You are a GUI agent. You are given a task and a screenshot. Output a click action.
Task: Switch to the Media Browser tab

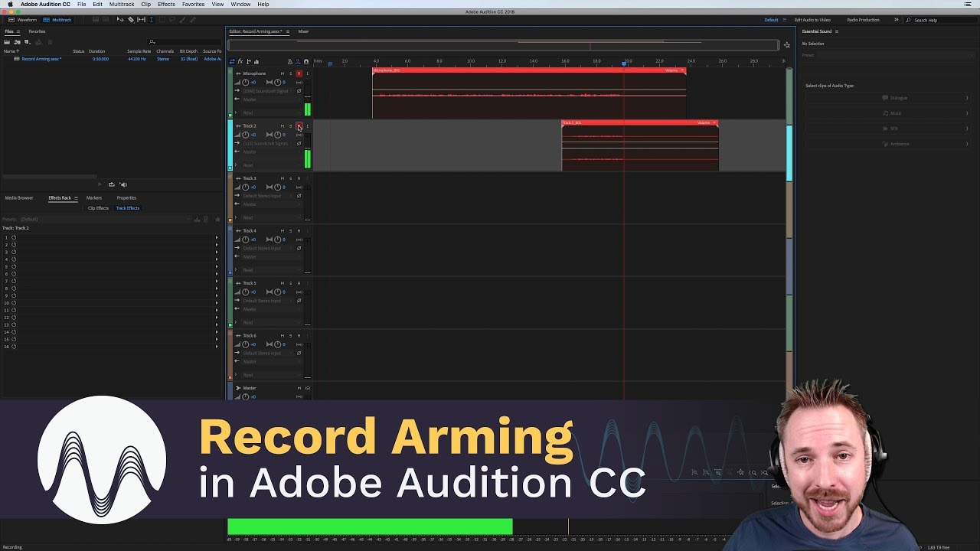point(19,197)
